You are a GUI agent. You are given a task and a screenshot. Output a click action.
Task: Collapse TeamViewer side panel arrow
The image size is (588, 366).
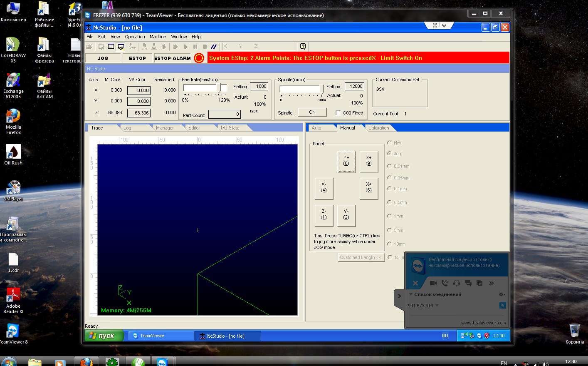coord(399,296)
